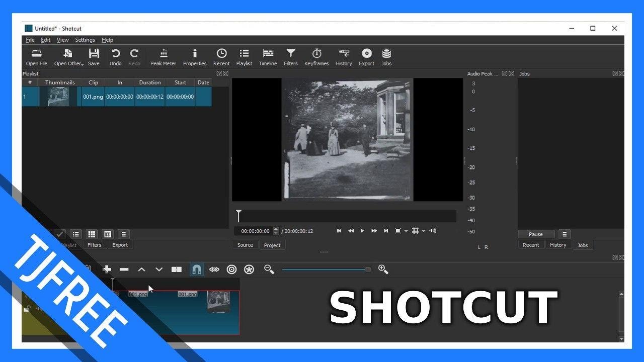Viewport: 644px width, 362px height.
Task: Skip to the start in player
Action: click(339, 231)
